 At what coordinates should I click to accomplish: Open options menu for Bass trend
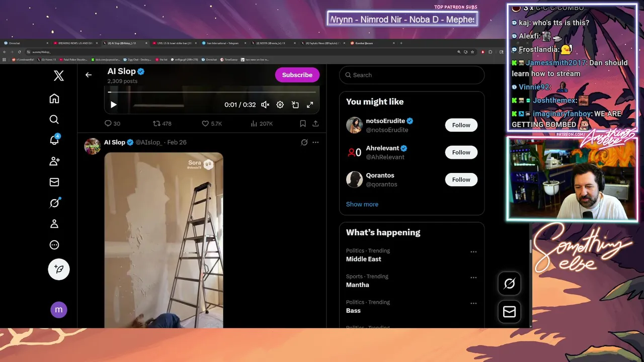473,303
